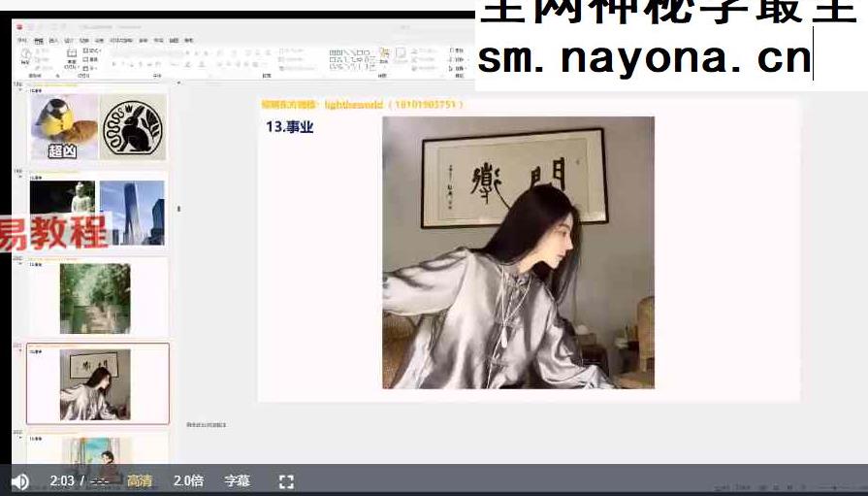Open the 2.0倍 playback speed menu
Viewport: 868px width, 496px height.
pos(188,480)
